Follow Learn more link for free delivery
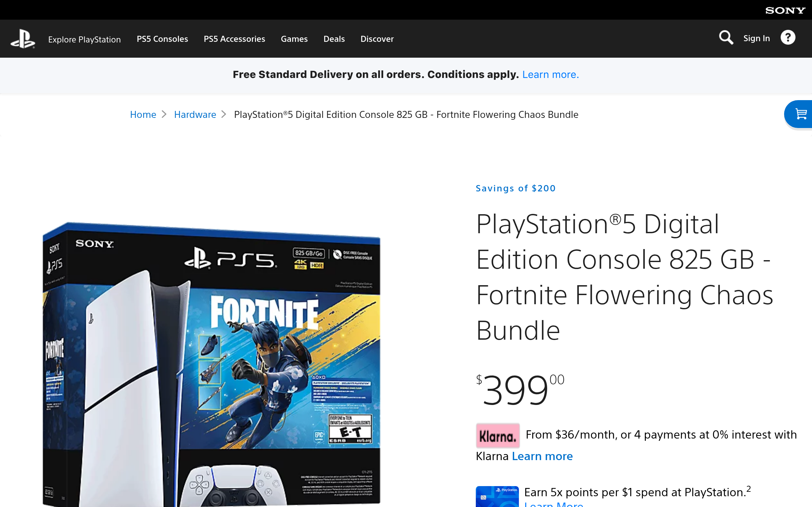 (550, 74)
